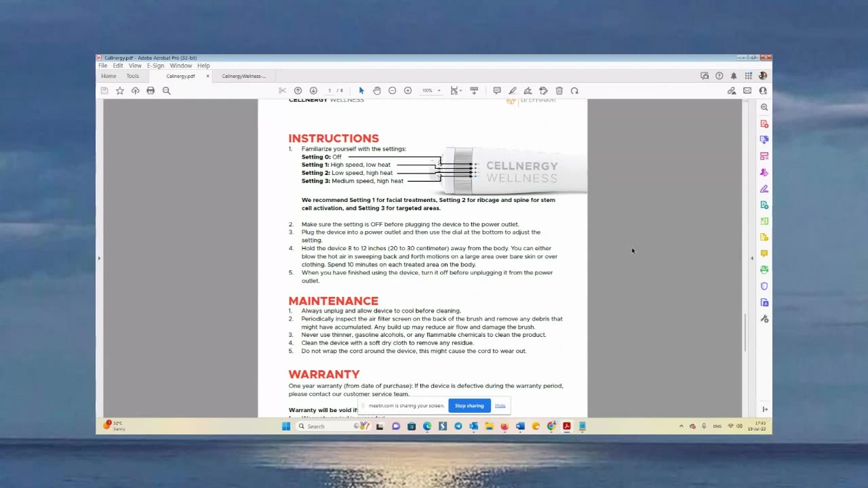Open the user profile avatar
This screenshot has width=868, height=488.
point(763,76)
